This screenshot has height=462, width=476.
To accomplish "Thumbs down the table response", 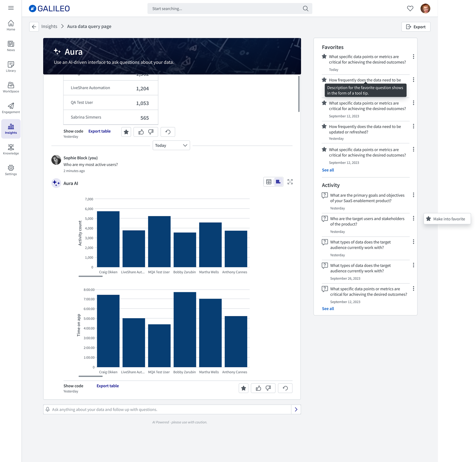I will [x=151, y=132].
